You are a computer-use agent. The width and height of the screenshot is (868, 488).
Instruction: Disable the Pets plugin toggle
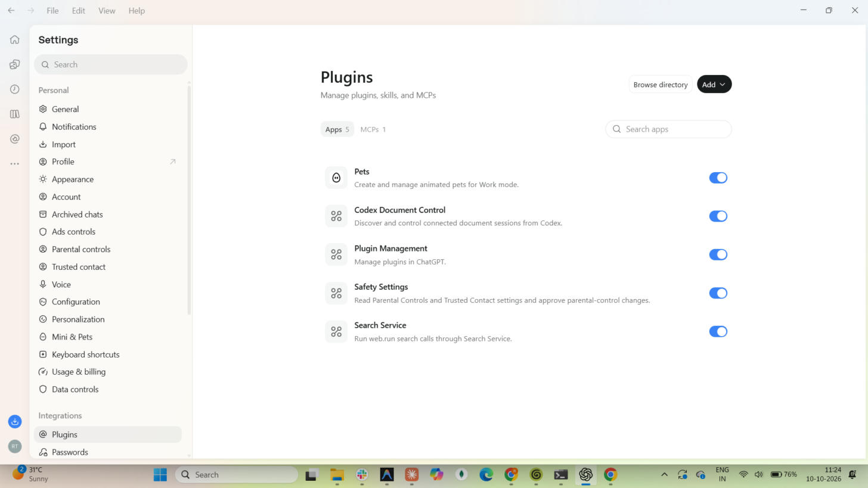(x=718, y=178)
